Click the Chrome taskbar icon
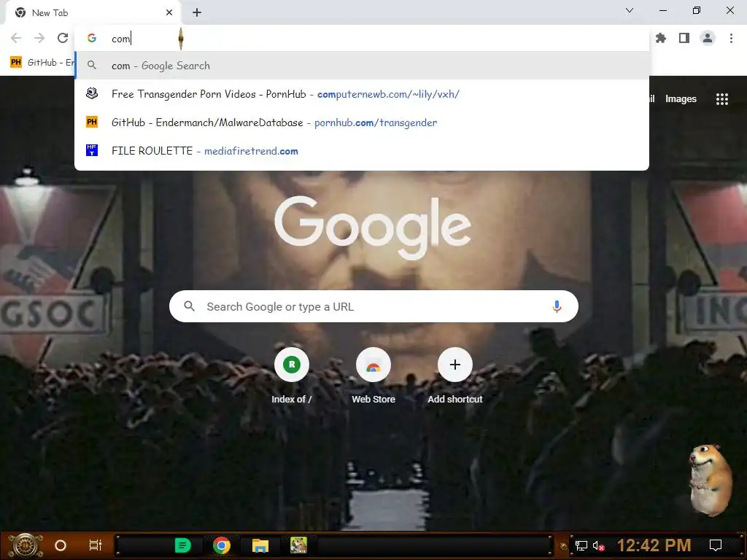747x560 pixels. coord(222,545)
